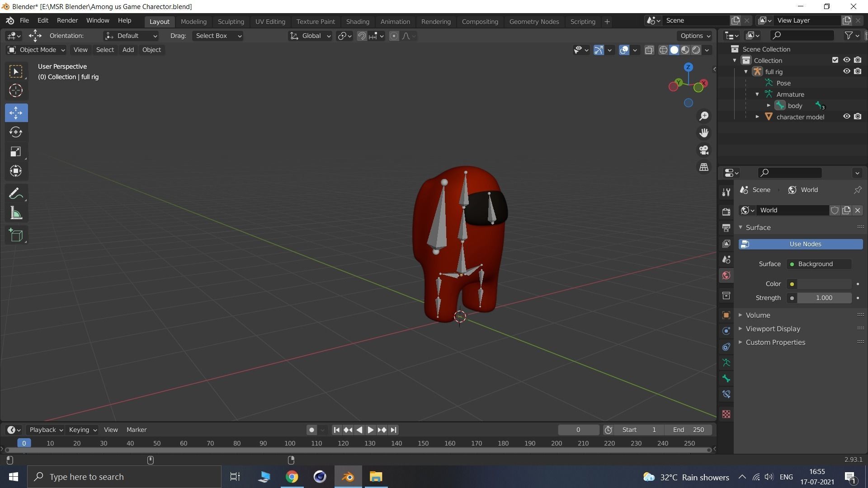868x488 pixels.
Task: Click the Zoom viewport icon
Action: pyautogui.click(x=704, y=116)
